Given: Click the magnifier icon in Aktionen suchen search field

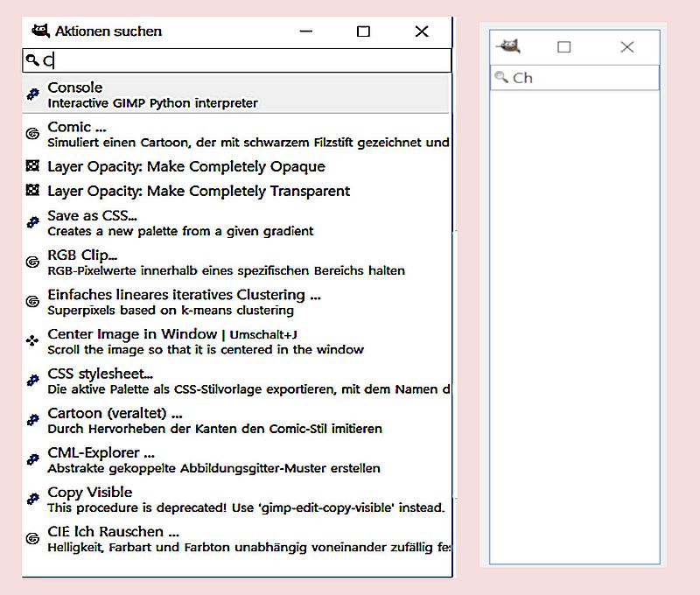Looking at the screenshot, I should [x=32, y=59].
